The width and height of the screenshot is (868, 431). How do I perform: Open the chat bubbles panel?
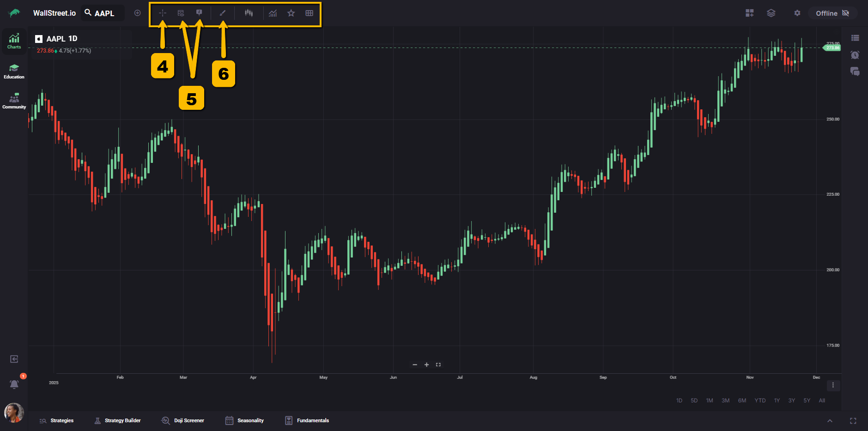pyautogui.click(x=855, y=71)
